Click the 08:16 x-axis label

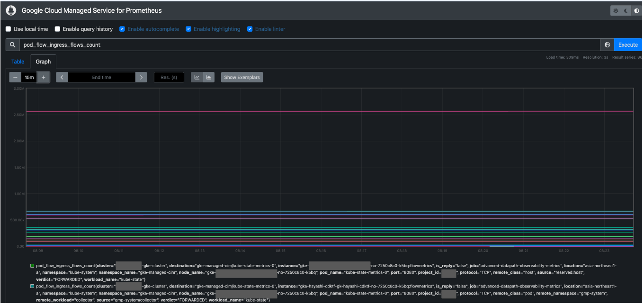click(321, 251)
